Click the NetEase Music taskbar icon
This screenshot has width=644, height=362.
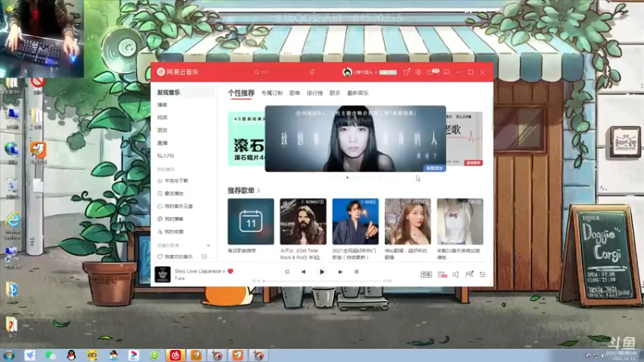pos(175,356)
